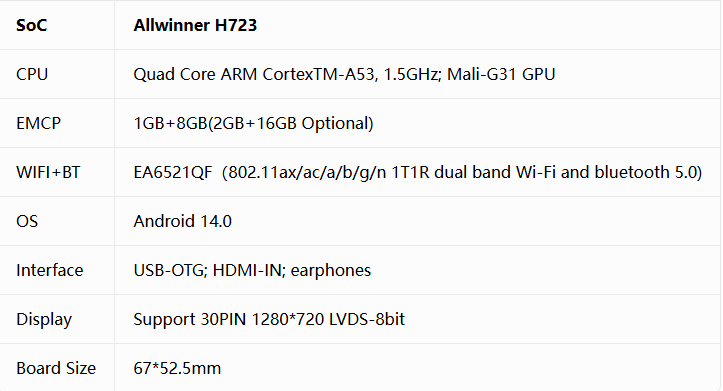Select the Allwinner H723 heading text
Screen dimensions: 723x391
(195, 25)
